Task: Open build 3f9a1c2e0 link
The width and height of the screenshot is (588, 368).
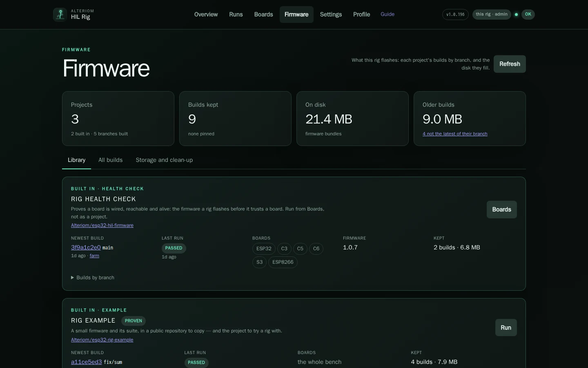Action: tap(86, 247)
